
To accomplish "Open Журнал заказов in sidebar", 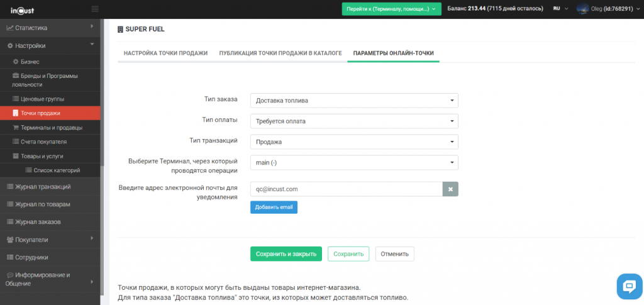I will click(x=38, y=222).
